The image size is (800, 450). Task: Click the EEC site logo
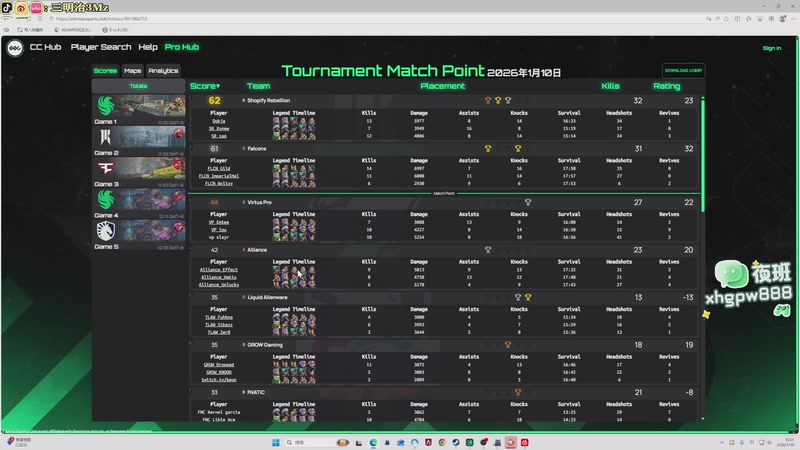point(15,48)
